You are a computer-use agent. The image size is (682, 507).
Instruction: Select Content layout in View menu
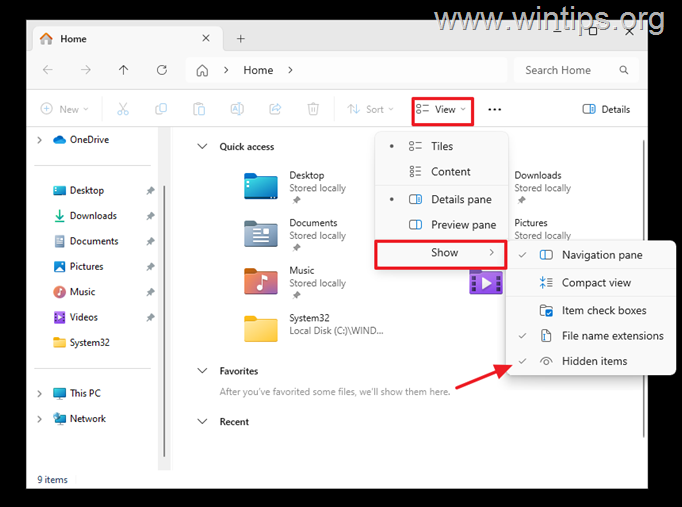coord(441,172)
